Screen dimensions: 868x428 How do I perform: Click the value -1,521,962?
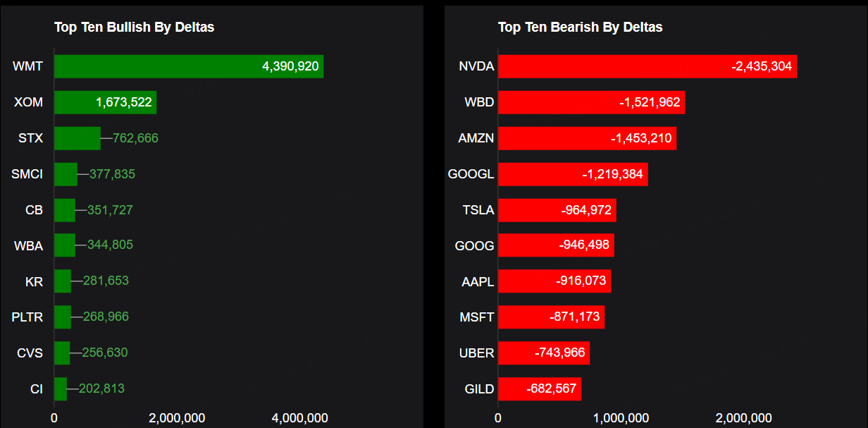pos(650,102)
